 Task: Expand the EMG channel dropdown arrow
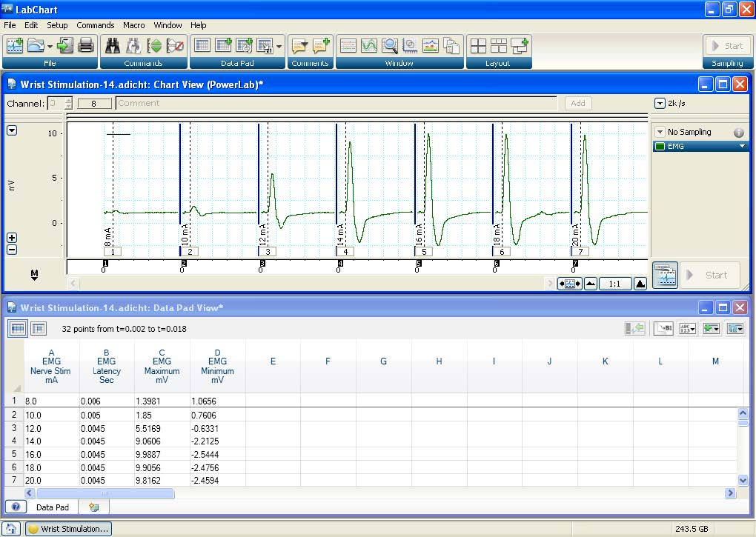[742, 146]
